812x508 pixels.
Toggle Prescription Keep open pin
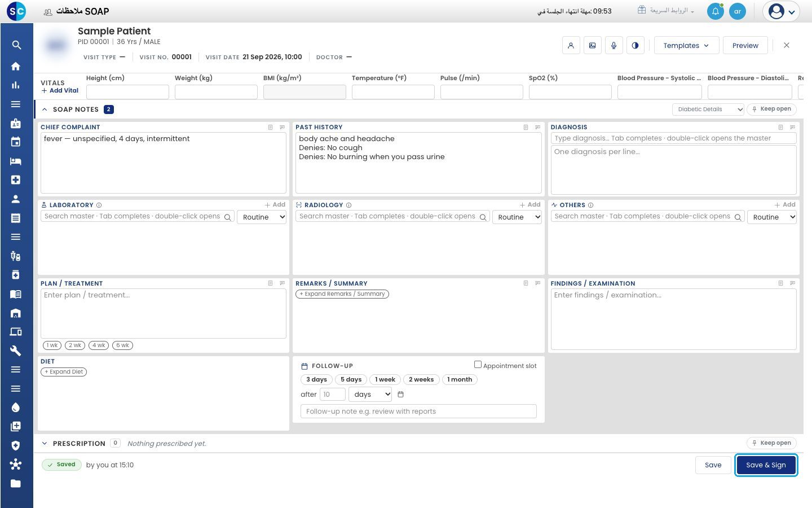(771, 443)
